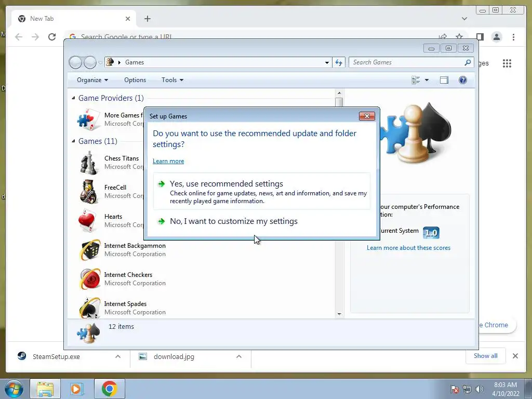Click the Internet Checkers icon
532x399 pixels.
coord(90,279)
